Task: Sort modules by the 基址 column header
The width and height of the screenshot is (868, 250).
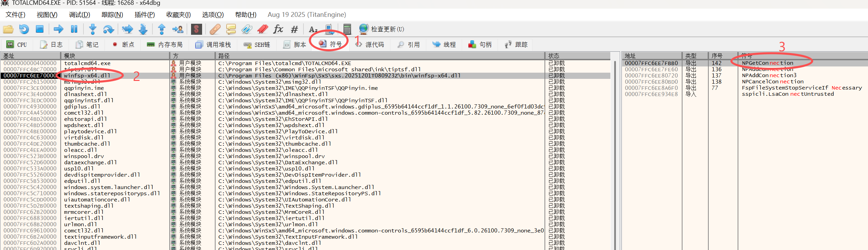Action: click(x=30, y=56)
